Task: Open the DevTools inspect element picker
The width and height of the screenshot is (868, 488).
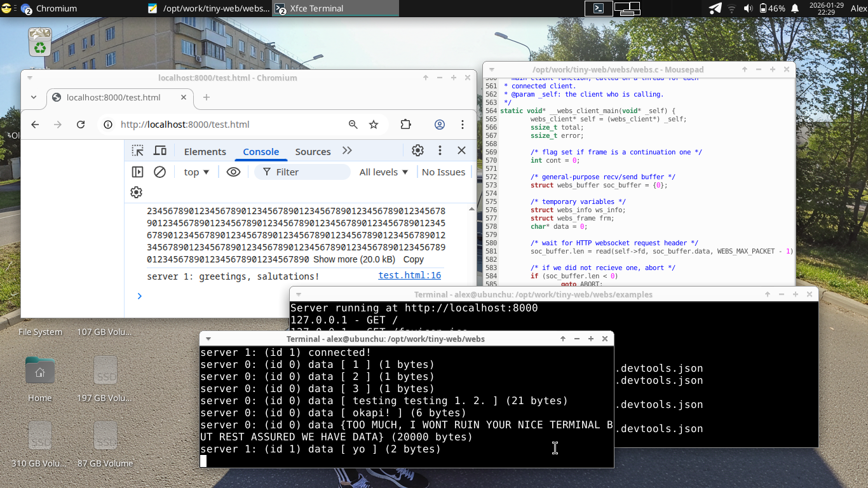Action: pos(138,151)
